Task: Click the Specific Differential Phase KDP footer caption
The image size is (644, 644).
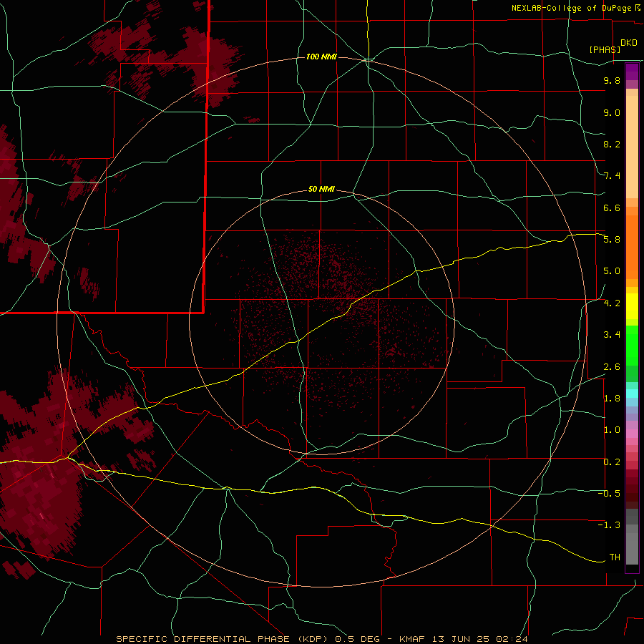Action: click(321, 639)
